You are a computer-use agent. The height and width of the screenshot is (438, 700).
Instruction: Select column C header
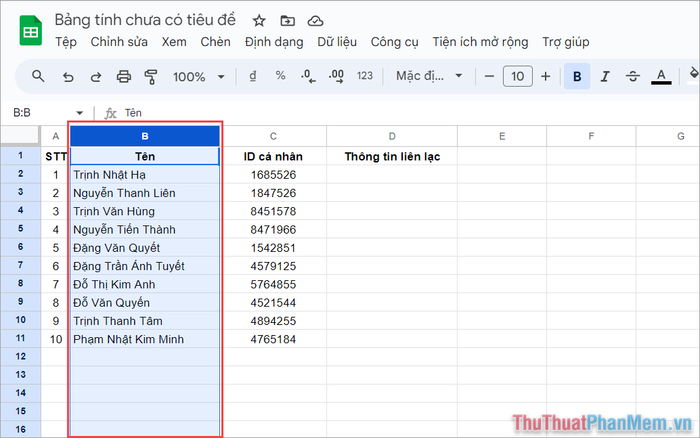click(273, 136)
